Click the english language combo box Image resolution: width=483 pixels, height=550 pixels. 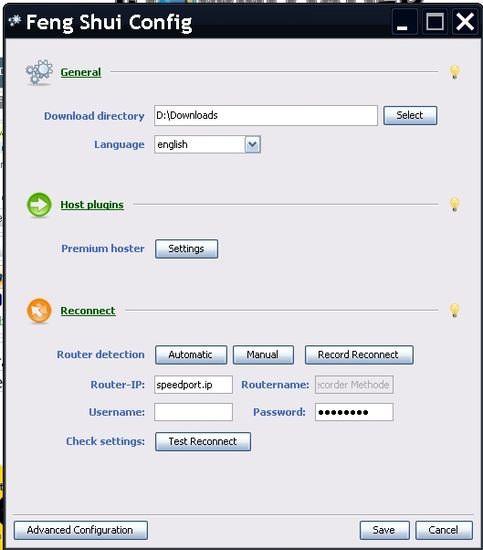(207, 145)
